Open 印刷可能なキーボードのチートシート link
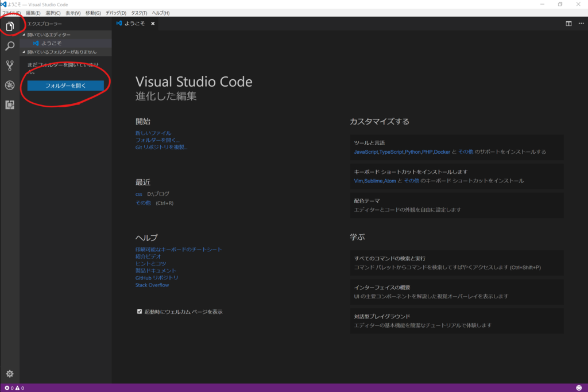Image resolution: width=588 pixels, height=392 pixels. pos(179,249)
